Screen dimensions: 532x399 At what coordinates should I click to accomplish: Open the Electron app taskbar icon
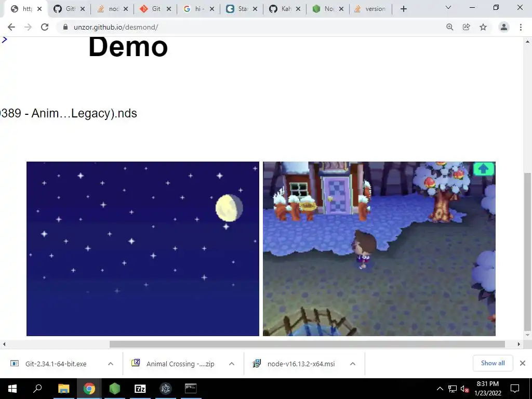click(166, 389)
